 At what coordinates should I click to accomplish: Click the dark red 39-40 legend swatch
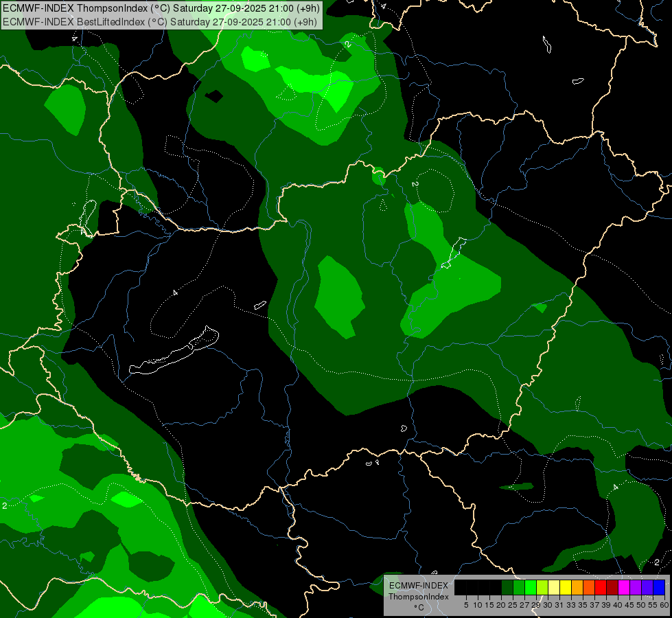[x=612, y=587]
